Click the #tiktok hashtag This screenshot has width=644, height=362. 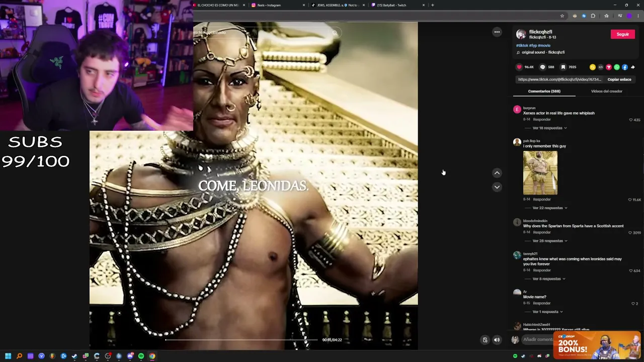coord(522,46)
